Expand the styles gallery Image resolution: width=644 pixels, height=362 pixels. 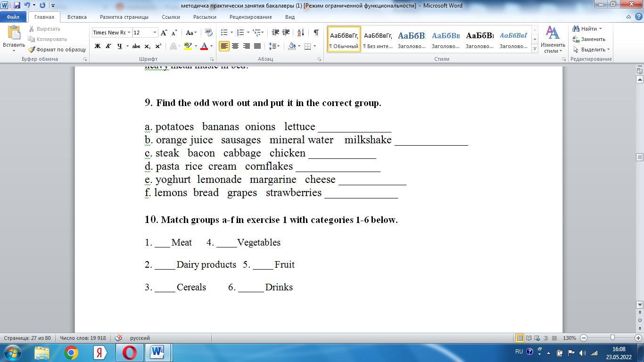tap(535, 49)
